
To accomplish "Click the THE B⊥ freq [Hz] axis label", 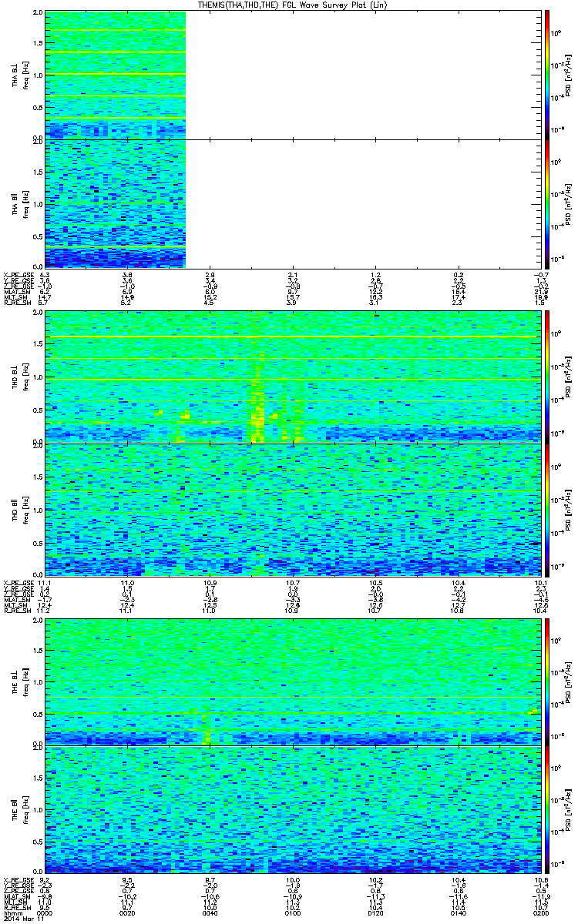I will tap(25, 681).
